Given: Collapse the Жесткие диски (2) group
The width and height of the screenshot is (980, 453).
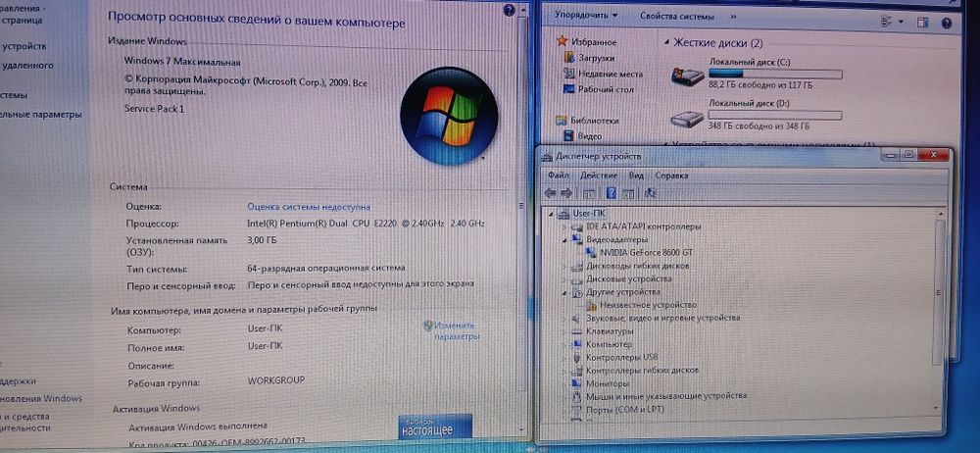Looking at the screenshot, I should [666, 42].
